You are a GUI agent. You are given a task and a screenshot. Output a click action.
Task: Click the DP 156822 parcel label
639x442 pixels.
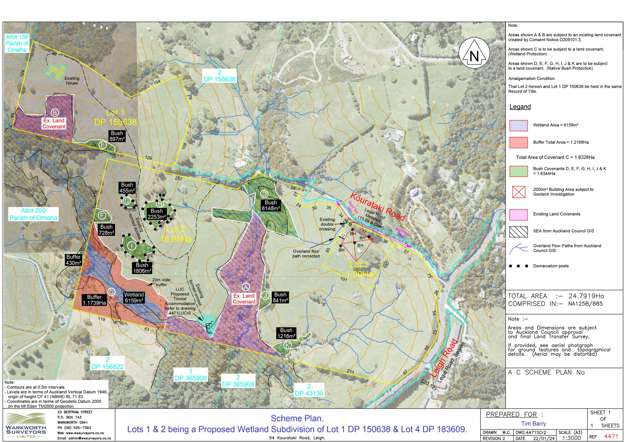click(x=100, y=367)
